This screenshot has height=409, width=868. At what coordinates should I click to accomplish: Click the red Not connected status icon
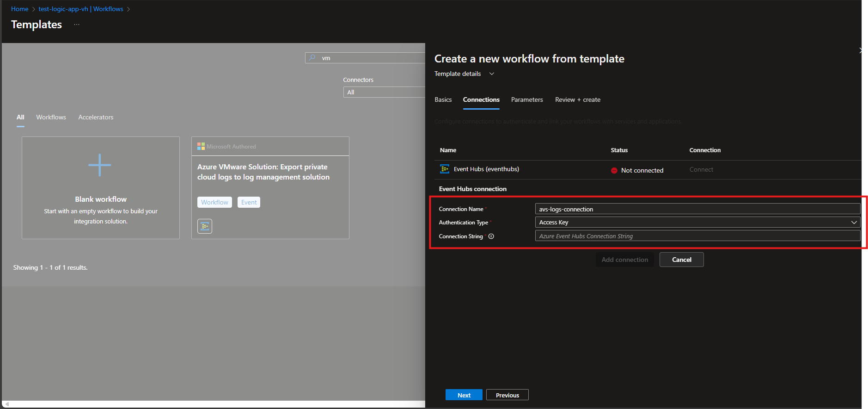(x=614, y=171)
